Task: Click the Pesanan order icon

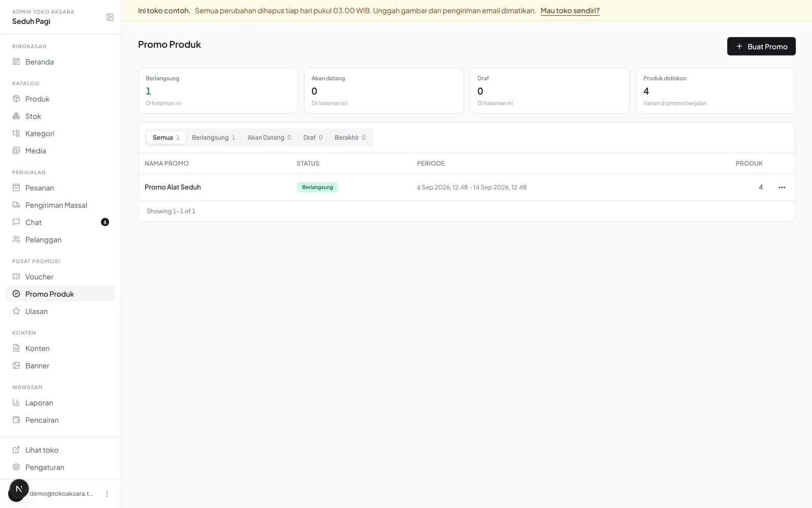Action: [x=16, y=187]
